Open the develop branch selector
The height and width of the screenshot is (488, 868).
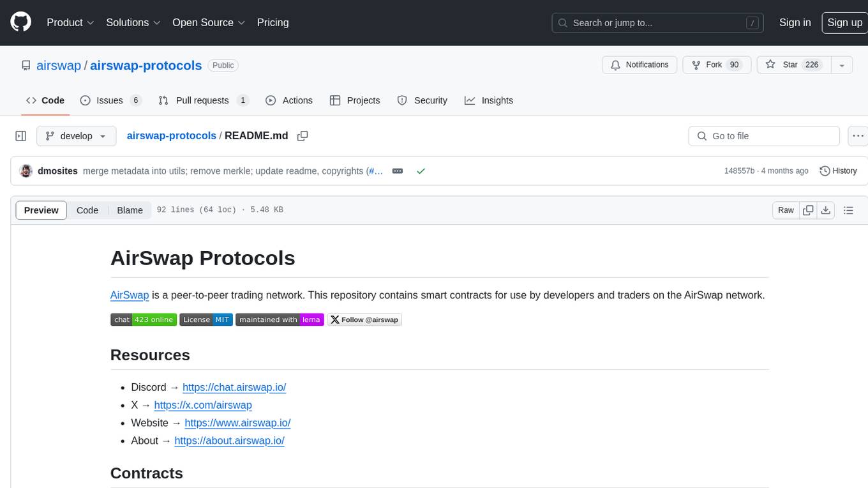77,136
